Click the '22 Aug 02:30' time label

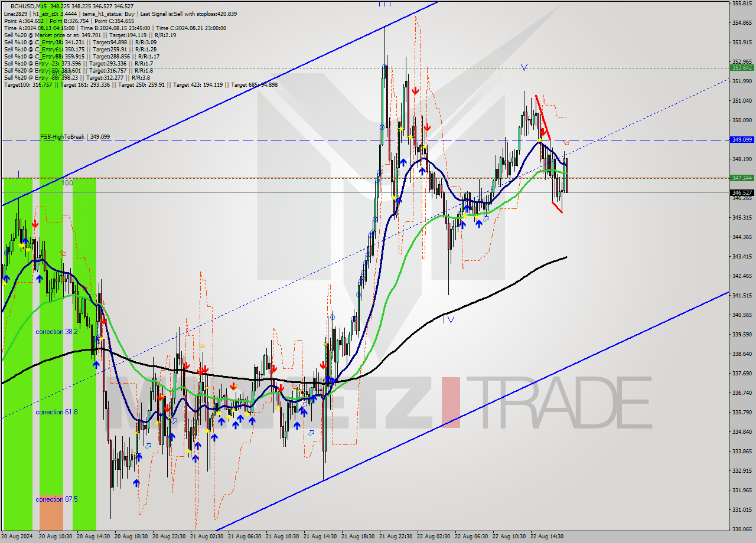[x=434, y=537]
